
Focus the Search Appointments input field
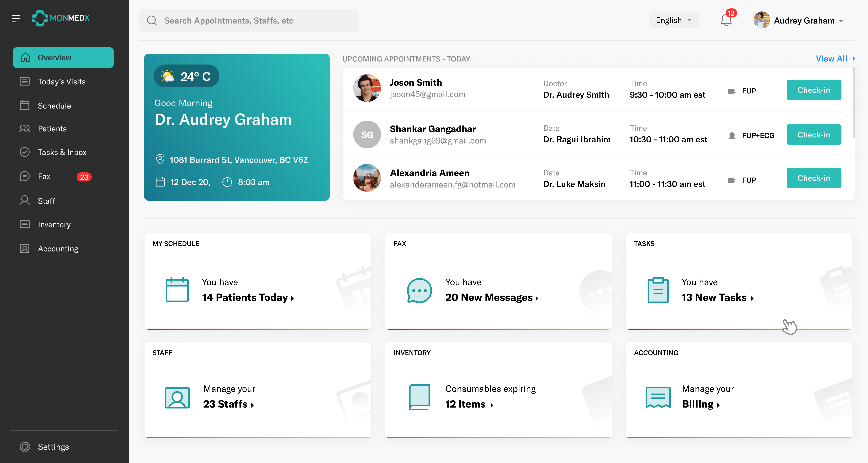coord(249,20)
